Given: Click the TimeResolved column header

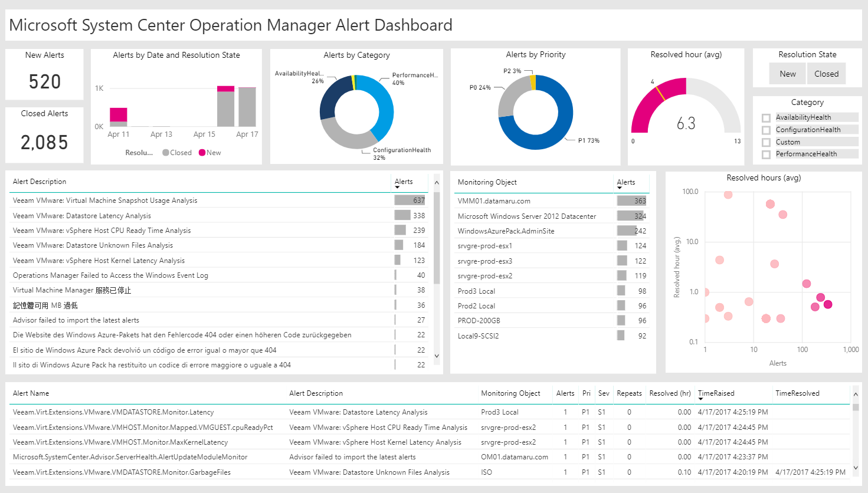Looking at the screenshot, I should [797, 393].
